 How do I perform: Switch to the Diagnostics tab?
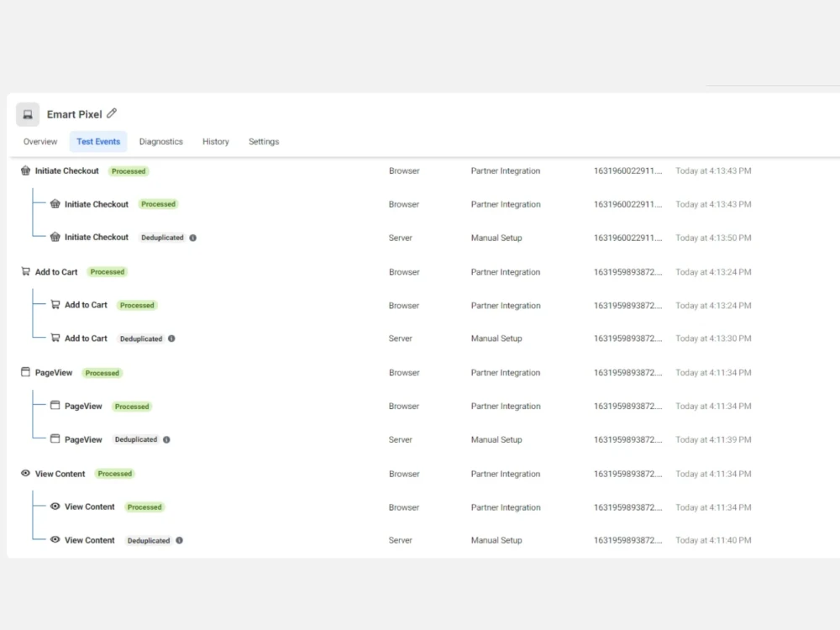[160, 141]
